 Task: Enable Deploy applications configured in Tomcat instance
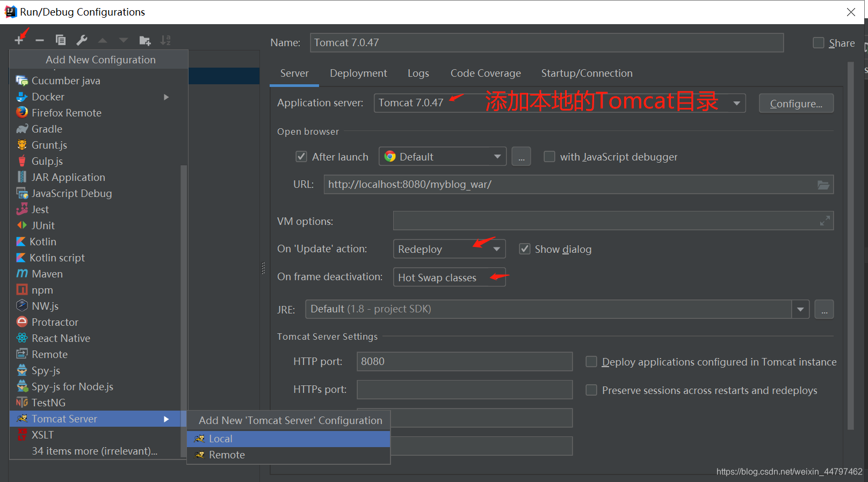click(591, 362)
